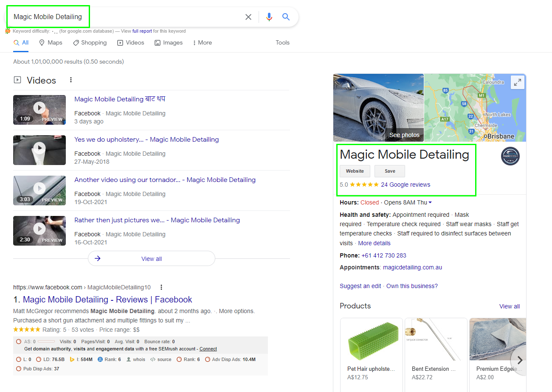Image resolution: width=552 pixels, height=392 pixels.
Task: Submit search with the magnifying glass icon
Action: point(286,17)
